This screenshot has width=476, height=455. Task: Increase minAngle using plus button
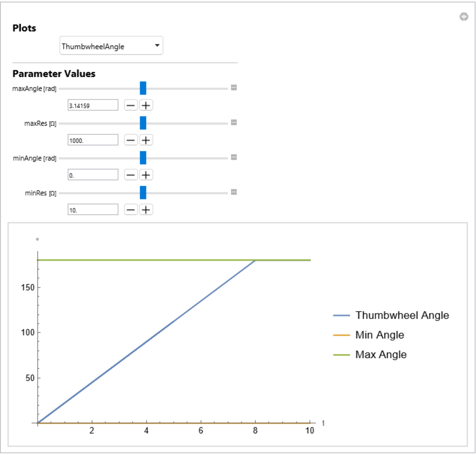[146, 175]
